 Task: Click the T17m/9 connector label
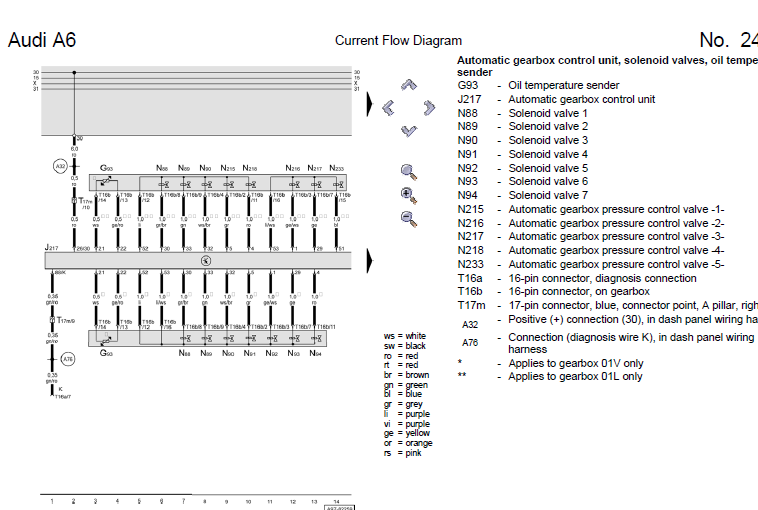coord(66,320)
